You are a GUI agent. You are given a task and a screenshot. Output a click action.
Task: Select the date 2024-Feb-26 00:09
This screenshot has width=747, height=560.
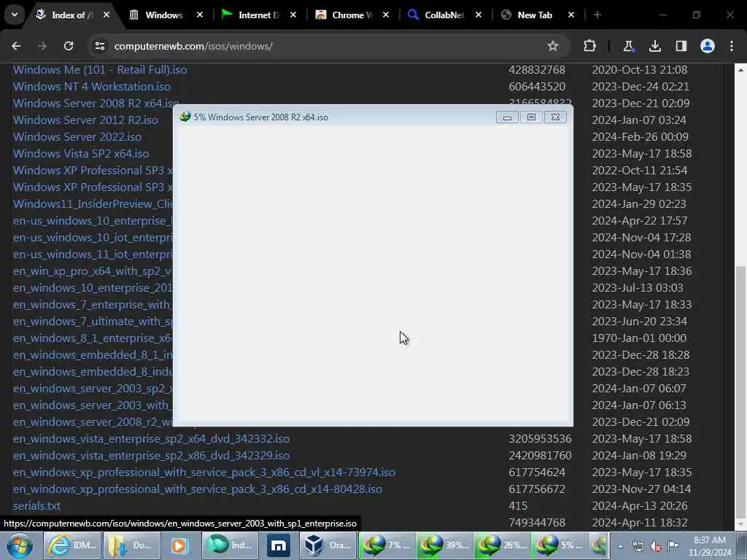pos(640,136)
